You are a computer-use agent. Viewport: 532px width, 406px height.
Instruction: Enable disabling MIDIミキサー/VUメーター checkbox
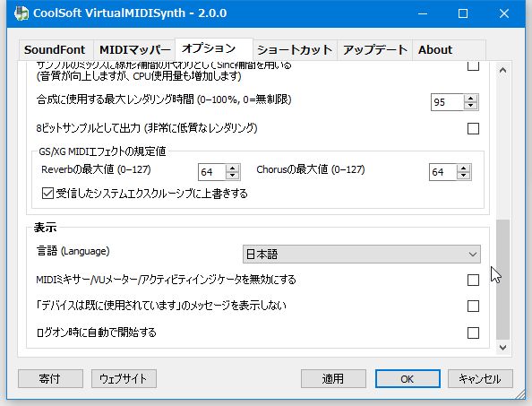point(473,280)
